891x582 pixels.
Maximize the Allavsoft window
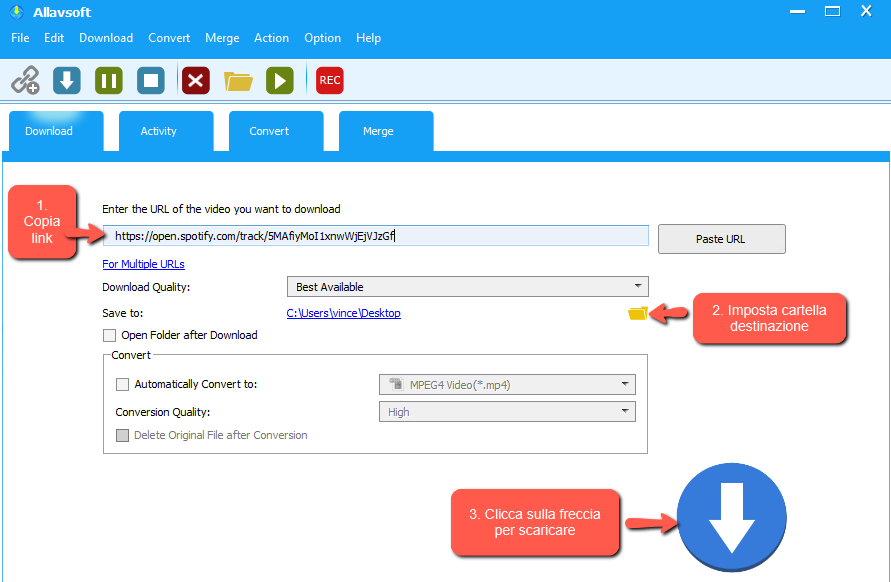[832, 11]
